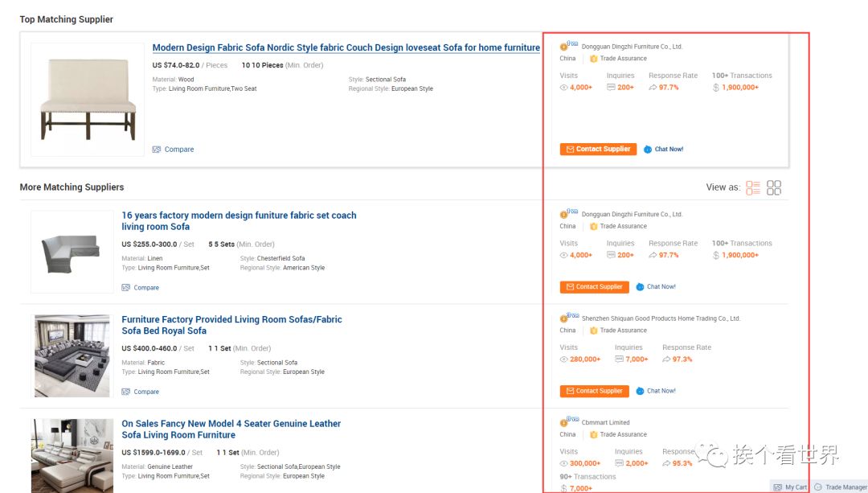Open the Trade Manager tab
The image size is (868, 493).
841,487
